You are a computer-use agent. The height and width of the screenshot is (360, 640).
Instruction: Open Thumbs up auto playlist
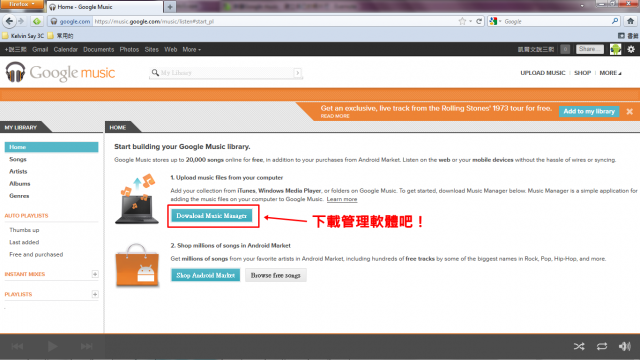pos(24,230)
